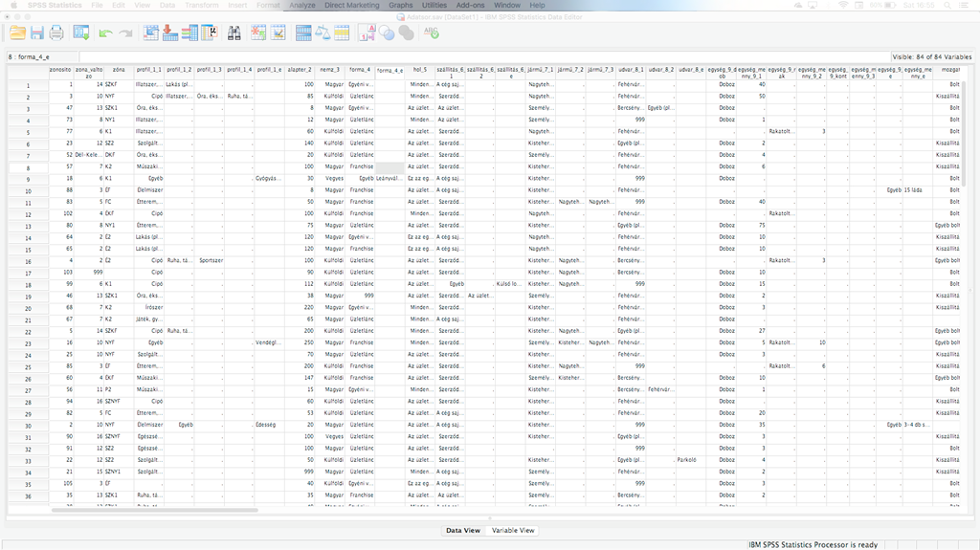Open the Help menu
Viewport: 980px width, 550px height.
tap(537, 5)
